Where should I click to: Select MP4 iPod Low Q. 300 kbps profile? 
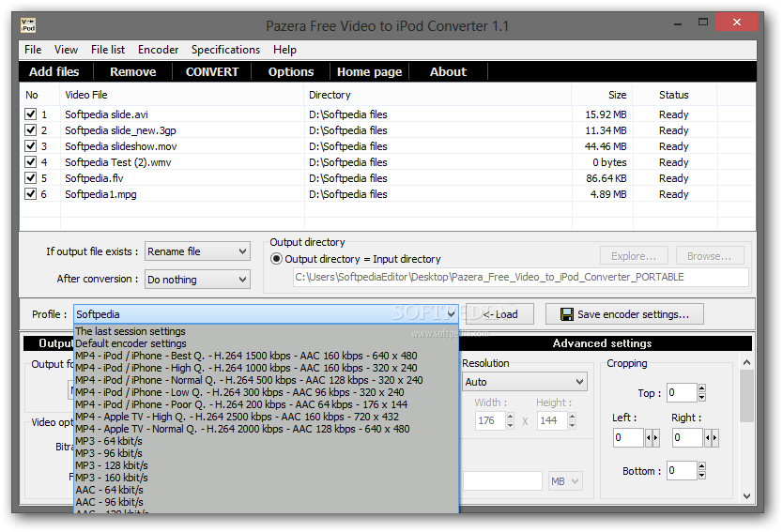266,392
